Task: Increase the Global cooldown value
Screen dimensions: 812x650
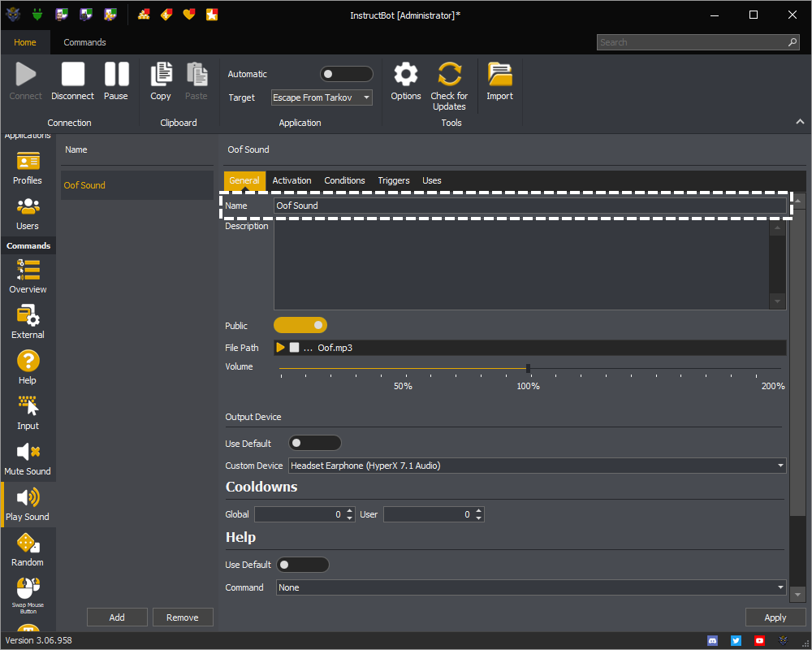Action: pyautogui.click(x=349, y=510)
